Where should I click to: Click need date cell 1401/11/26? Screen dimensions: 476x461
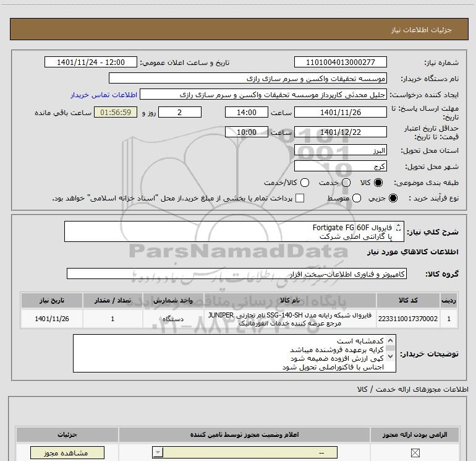(x=52, y=319)
